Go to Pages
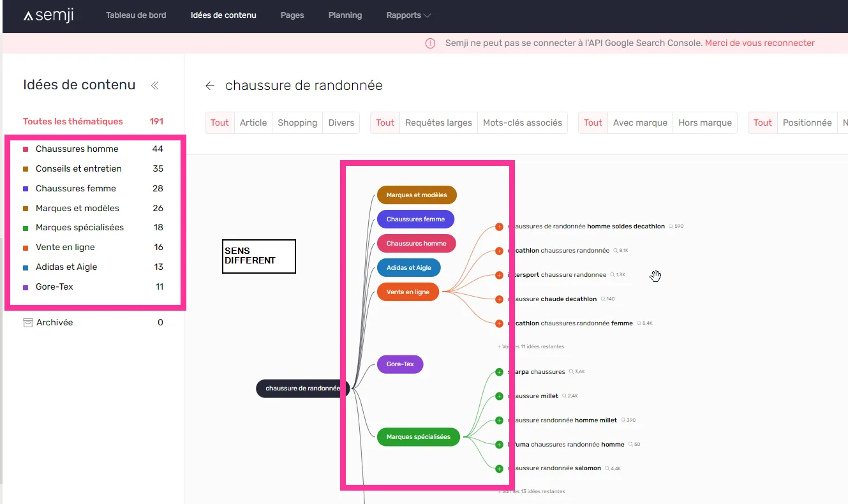This screenshot has height=504, width=848. tap(292, 15)
